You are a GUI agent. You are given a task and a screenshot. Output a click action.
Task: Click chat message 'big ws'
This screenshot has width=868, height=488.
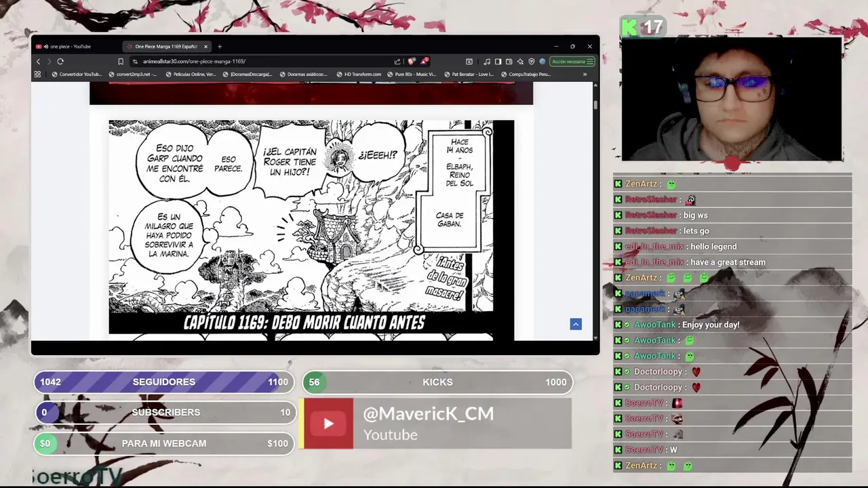coord(696,216)
